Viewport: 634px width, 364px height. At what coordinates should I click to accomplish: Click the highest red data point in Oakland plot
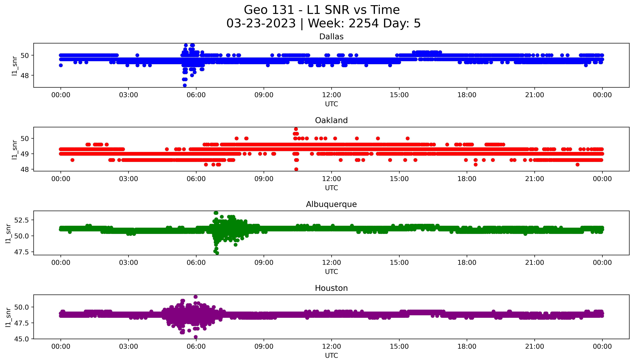tap(296, 129)
